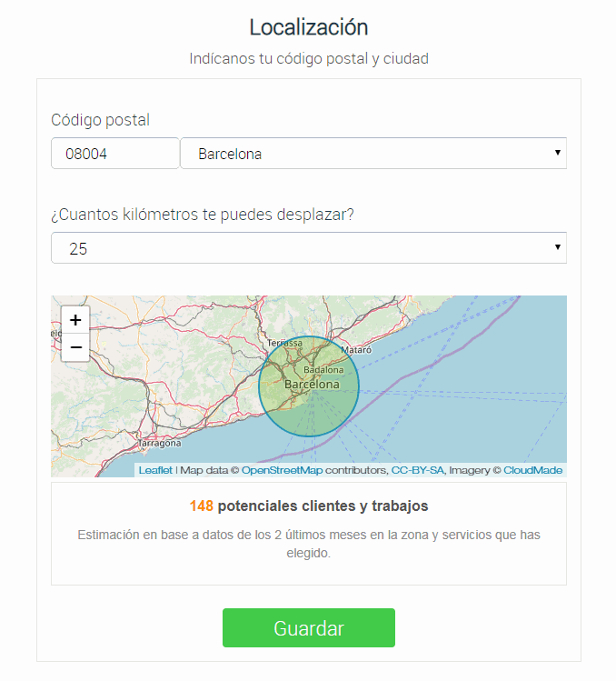The width and height of the screenshot is (616, 681).
Task: Open the Leaflet attribution link
Action: tap(155, 470)
